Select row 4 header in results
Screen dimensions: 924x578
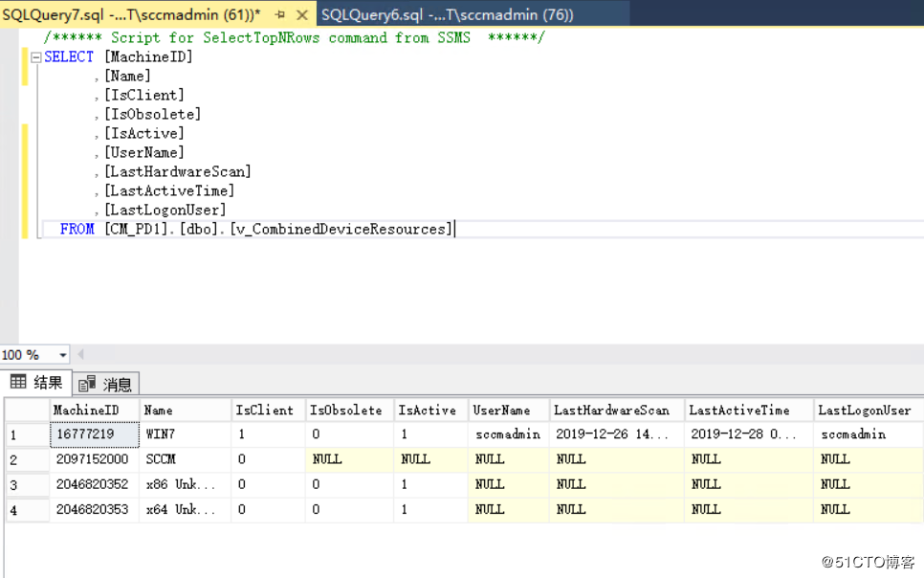click(27, 510)
